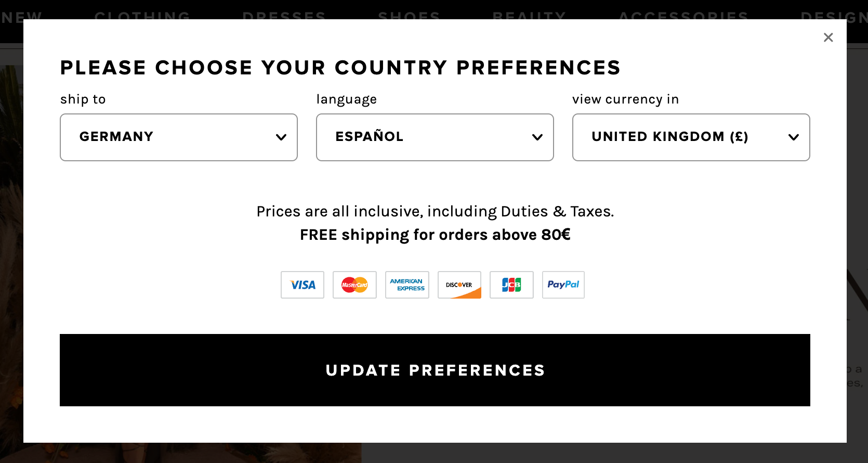This screenshot has width=868, height=463.
Task: Click the currency dropdown chevron arrow
Action: pos(794,137)
